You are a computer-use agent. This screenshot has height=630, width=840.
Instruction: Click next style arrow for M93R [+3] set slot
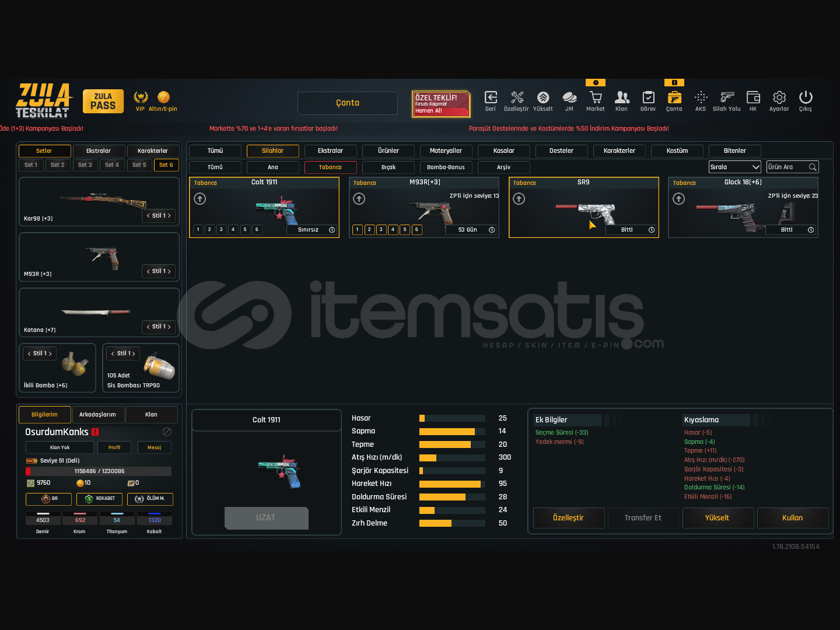169,271
